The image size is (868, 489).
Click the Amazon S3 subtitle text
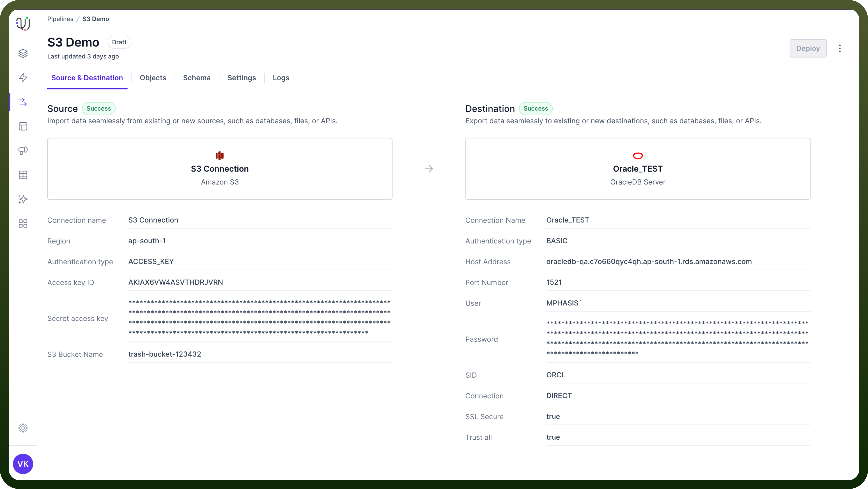tap(220, 182)
